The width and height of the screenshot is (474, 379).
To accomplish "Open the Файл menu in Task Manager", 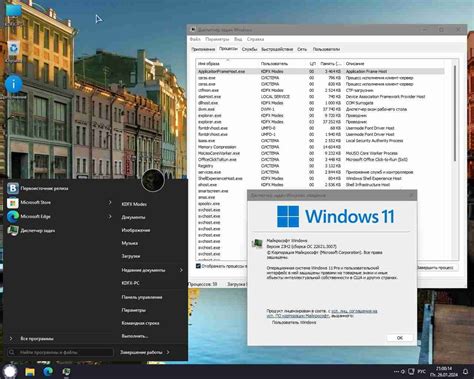I will tap(195, 39).
